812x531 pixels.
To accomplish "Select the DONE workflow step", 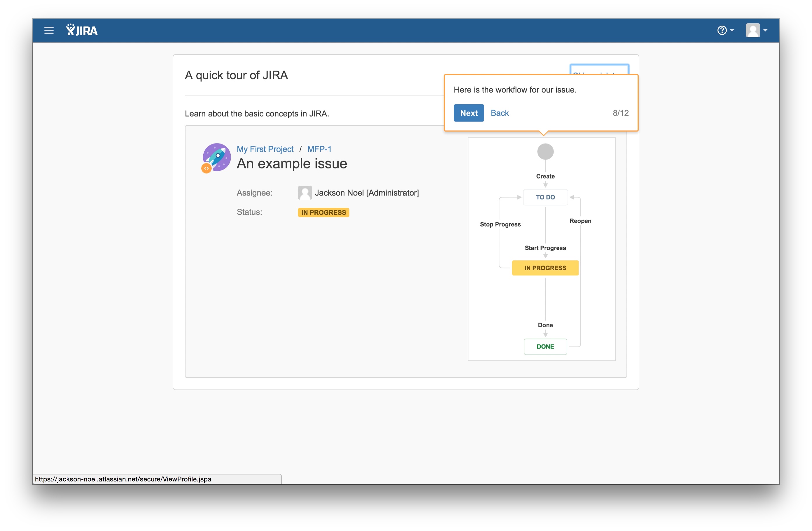I will [545, 346].
